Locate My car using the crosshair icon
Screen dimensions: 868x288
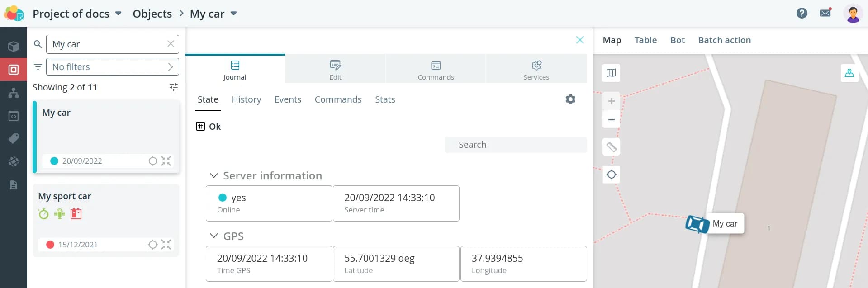[x=153, y=161]
